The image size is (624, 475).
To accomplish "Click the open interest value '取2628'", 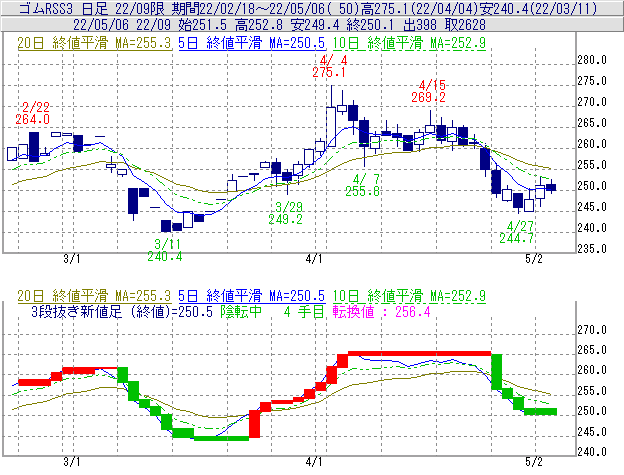I will (465, 25).
